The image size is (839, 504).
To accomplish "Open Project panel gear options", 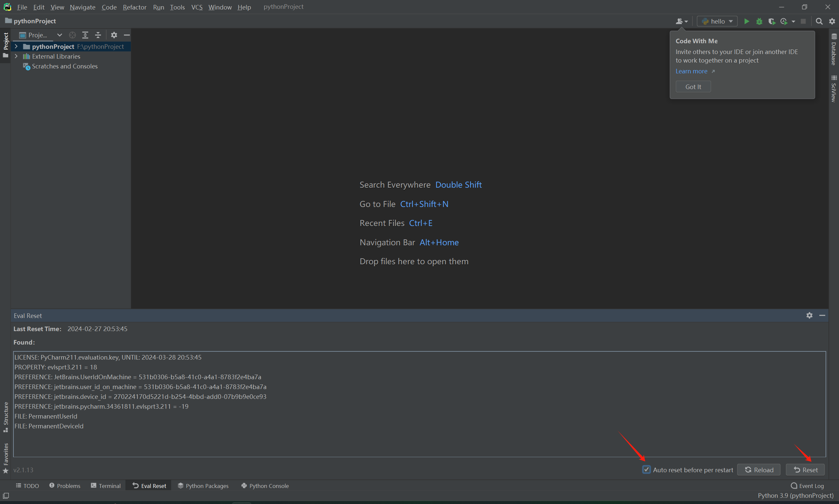I will (114, 35).
